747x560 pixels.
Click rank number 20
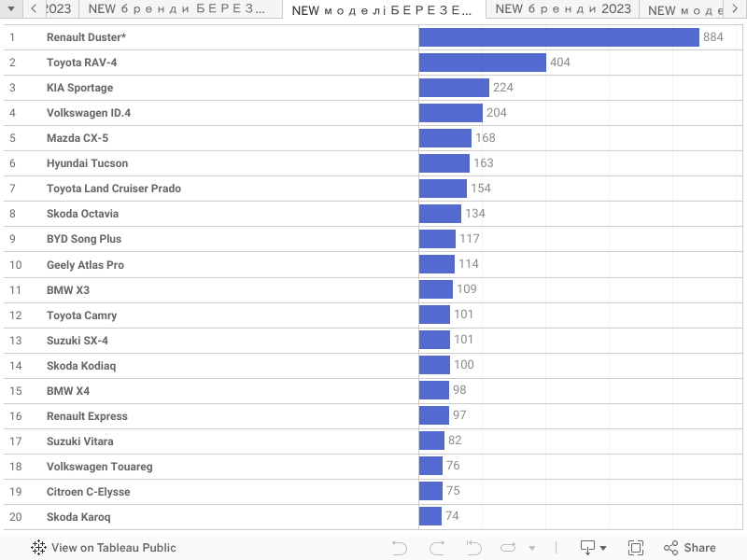(16, 517)
